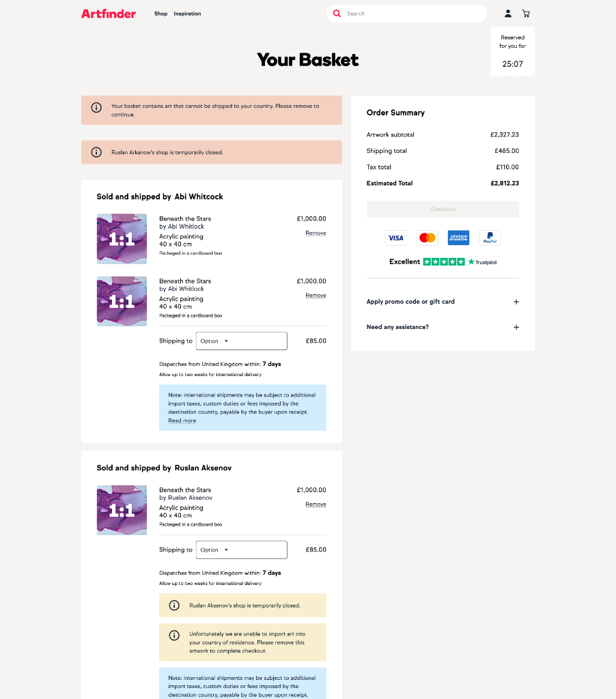This screenshot has width=616, height=699.
Task: Open the Inspiration menu
Action: 187,14
